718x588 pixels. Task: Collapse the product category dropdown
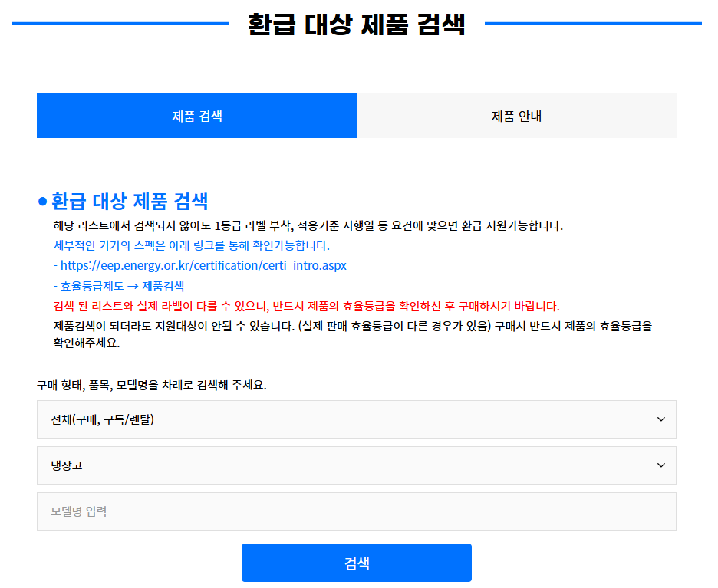(356, 465)
